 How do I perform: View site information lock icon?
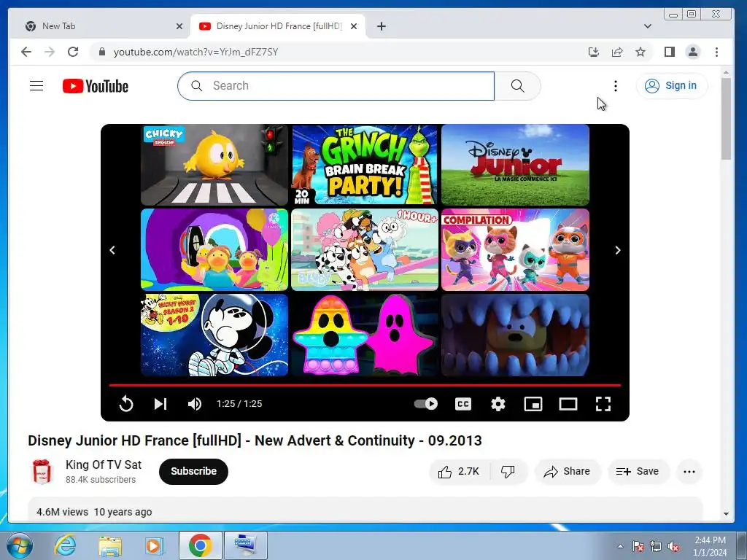101,52
